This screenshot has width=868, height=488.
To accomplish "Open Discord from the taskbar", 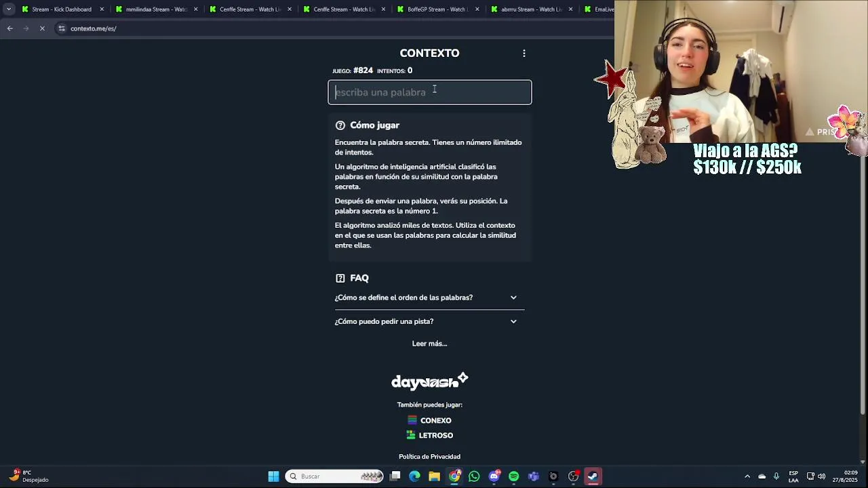I will pyautogui.click(x=494, y=476).
